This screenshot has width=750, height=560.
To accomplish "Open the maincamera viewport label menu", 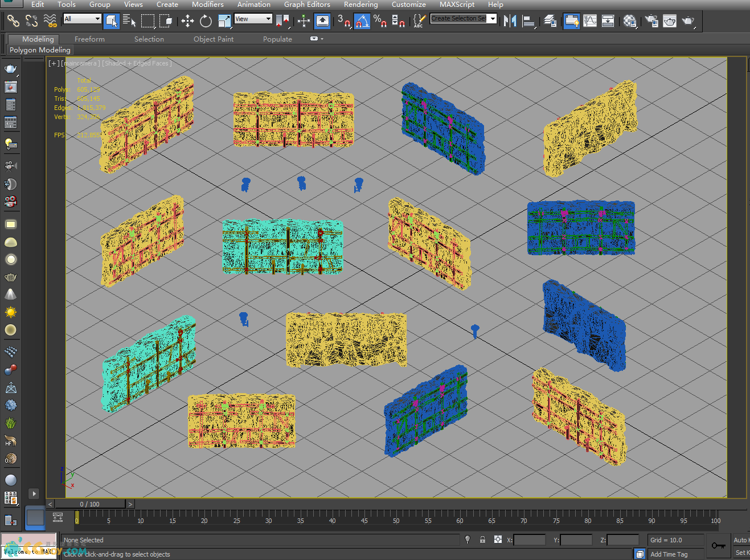I will tap(80, 63).
